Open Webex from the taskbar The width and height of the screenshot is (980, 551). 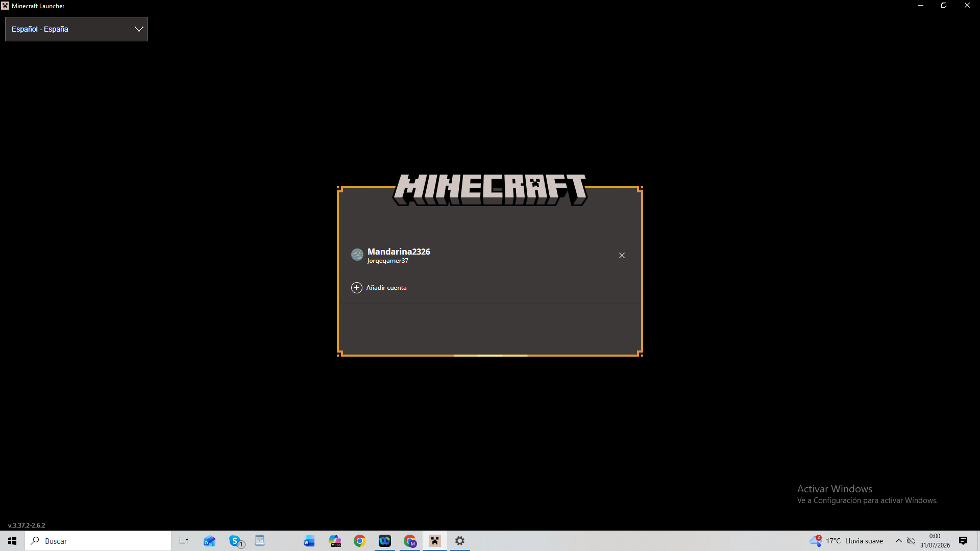pyautogui.click(x=385, y=541)
